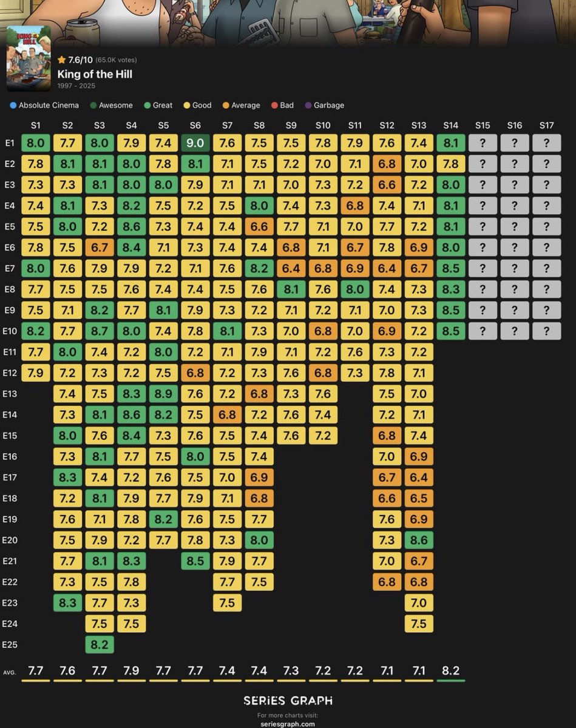
Task: Select the blue Absolute Cinema legend dot
Action: 13,106
